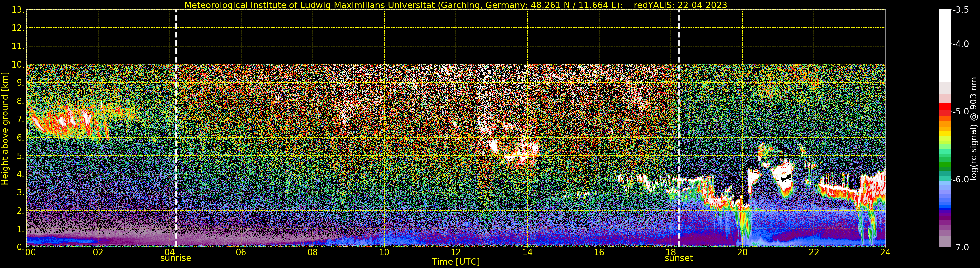Viewport: 980px width, 268px height.
Task: Click the colorbar label 'log(rc-signal) @ 903 nm'
Action: (x=973, y=128)
